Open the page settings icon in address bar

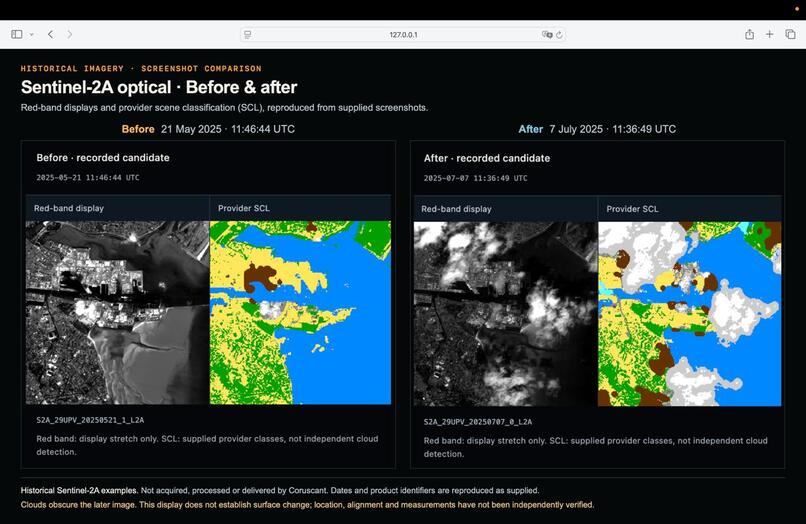pyautogui.click(x=247, y=35)
